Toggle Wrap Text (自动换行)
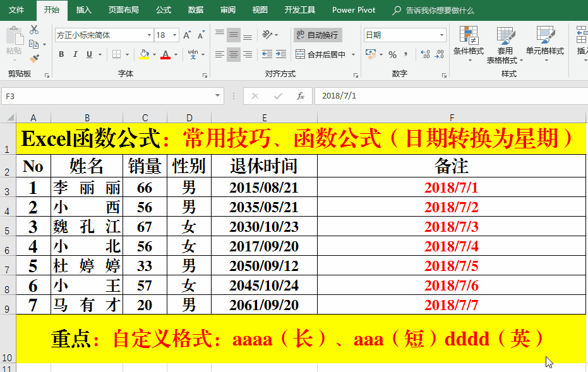 (317, 35)
